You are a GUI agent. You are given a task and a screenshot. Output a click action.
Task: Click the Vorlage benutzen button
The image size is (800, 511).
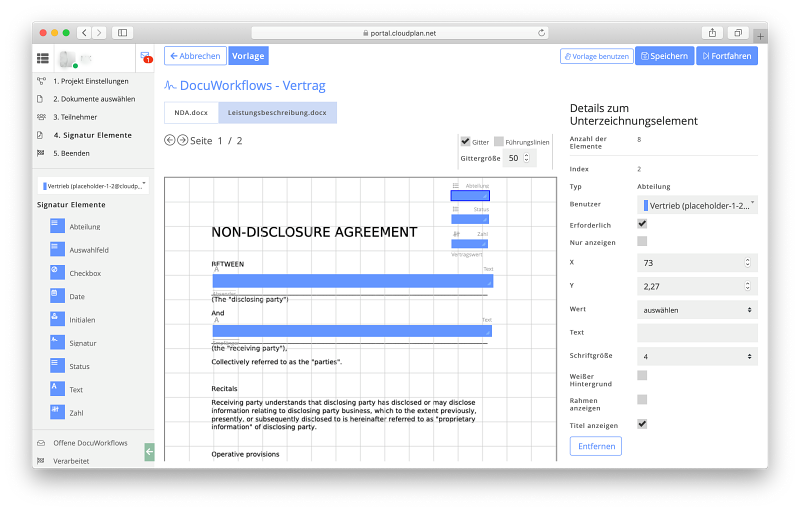(596, 56)
